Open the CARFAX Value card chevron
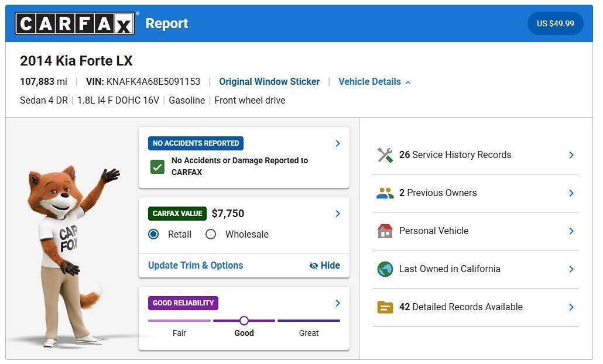 [x=338, y=214]
